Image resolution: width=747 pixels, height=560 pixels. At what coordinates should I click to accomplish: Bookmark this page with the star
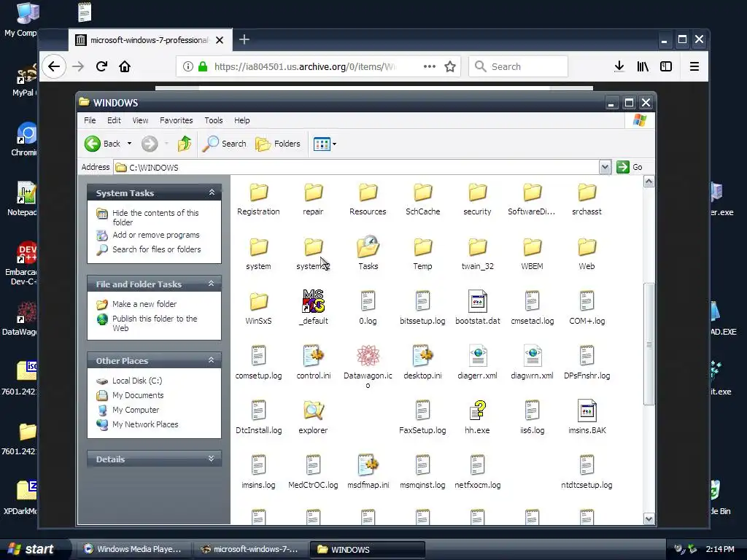449,66
